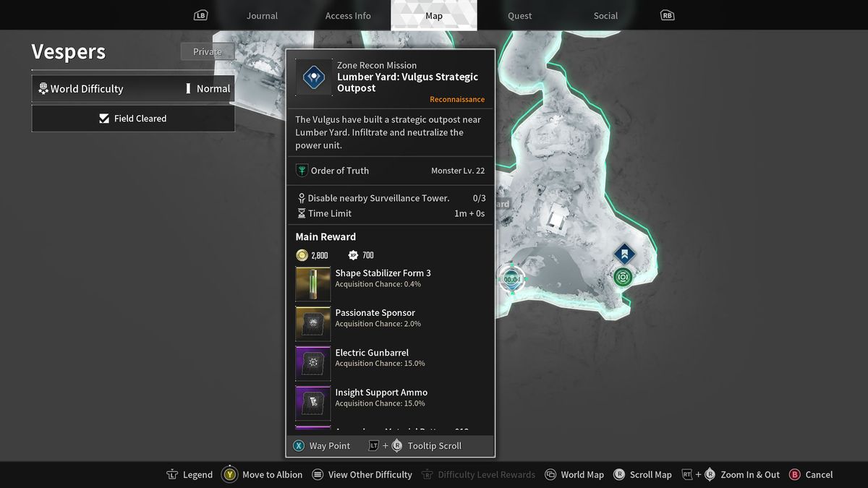Click the waypoint diamond marker on the map
Viewport: 868px width, 488px height.
pyautogui.click(x=624, y=254)
